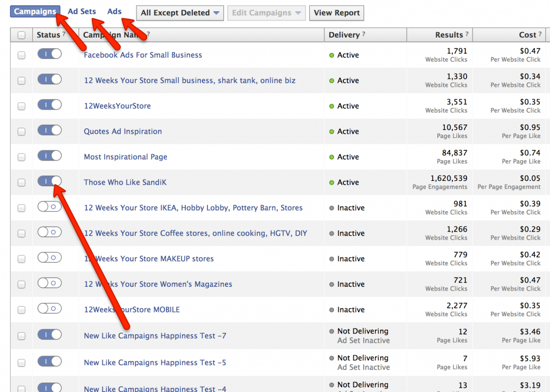Switch to the Ads tab
The width and height of the screenshot is (550, 392).
[x=114, y=10]
